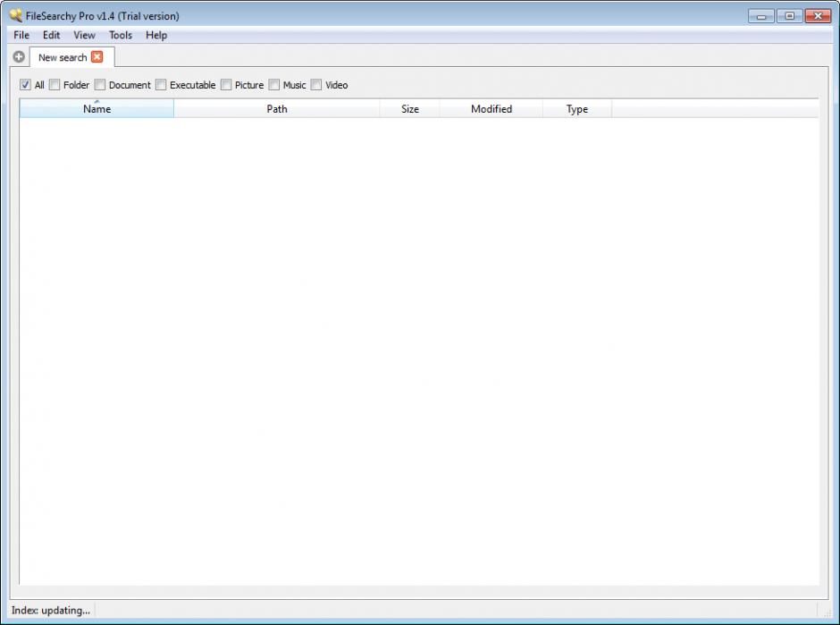The width and height of the screenshot is (840, 625).
Task: Open the Tools menu
Action: point(121,35)
